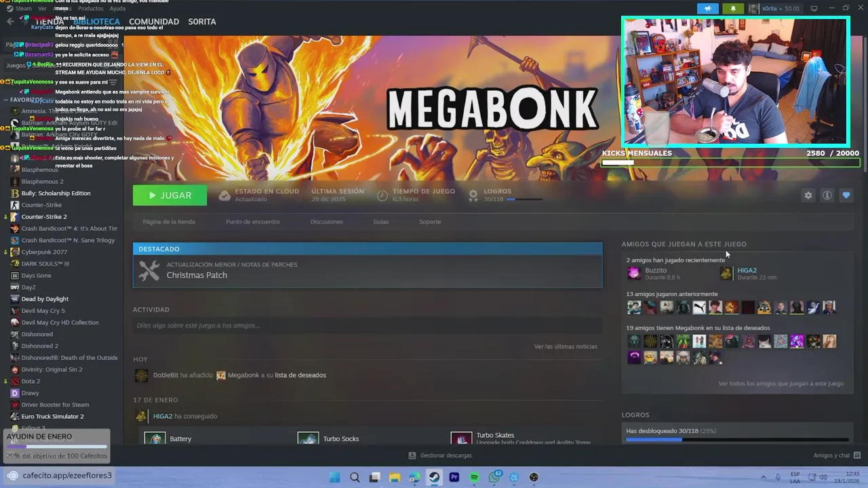Screen dimensions: 868x488
Task: Open Ver las últimas noticias link
Action: click(566, 346)
